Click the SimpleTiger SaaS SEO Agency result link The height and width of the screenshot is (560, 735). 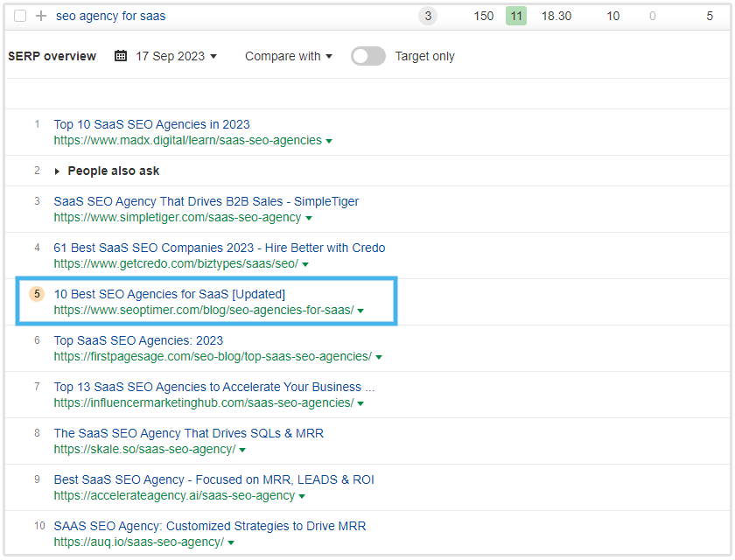206,201
